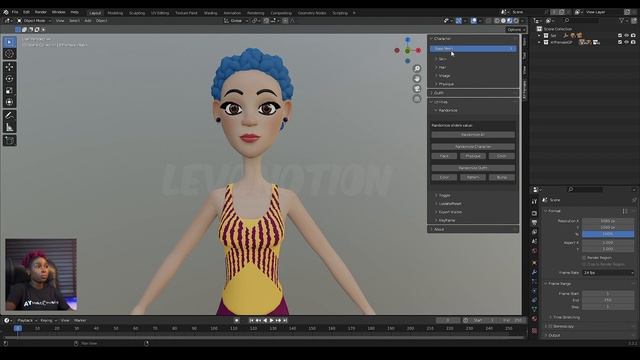This screenshot has height=360, width=640.
Task: Switch to the Shading workspace tab
Action: [x=211, y=13]
